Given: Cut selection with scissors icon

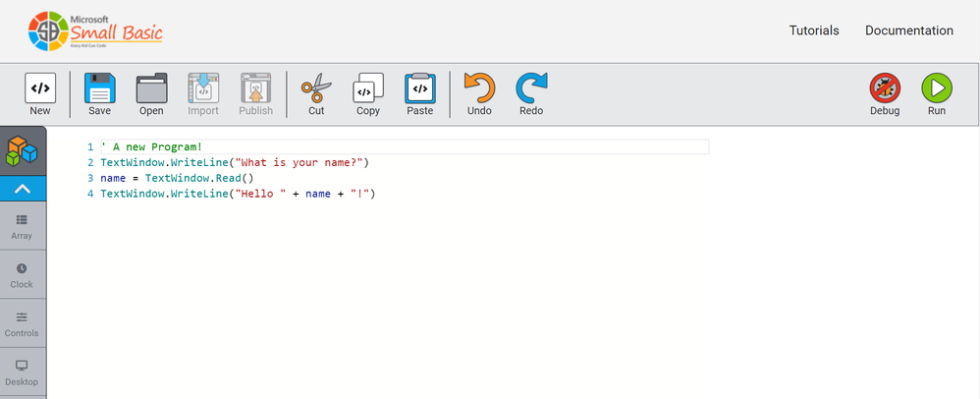Looking at the screenshot, I should coord(316,94).
